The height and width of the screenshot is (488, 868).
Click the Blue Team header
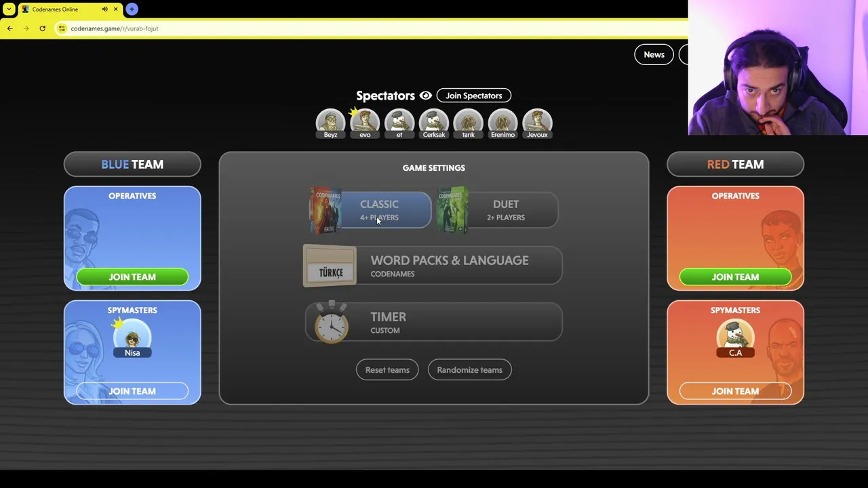tap(132, 164)
